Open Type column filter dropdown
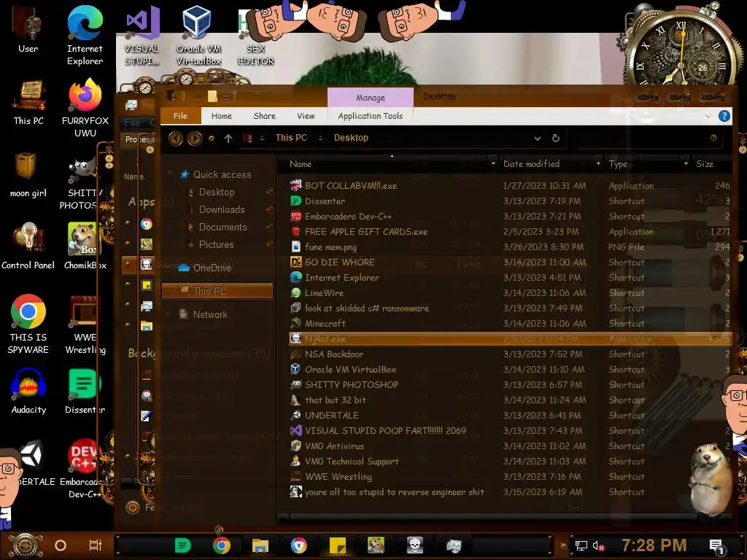The height and width of the screenshot is (560, 747). click(x=686, y=163)
